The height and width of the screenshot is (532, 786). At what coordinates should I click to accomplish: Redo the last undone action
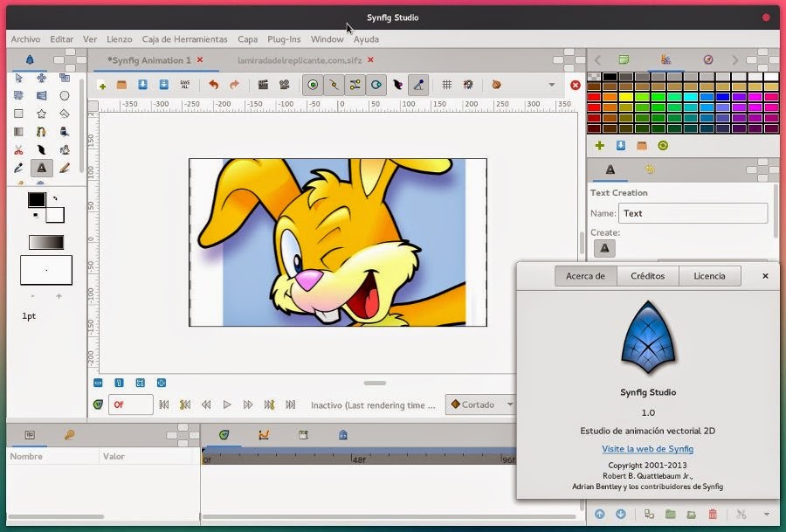coord(235,85)
